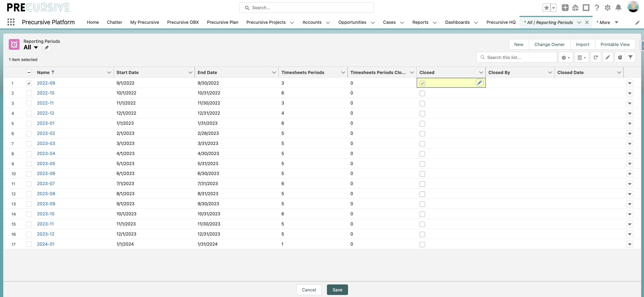
Task: Click the Precursive logo
Action: point(38,7)
